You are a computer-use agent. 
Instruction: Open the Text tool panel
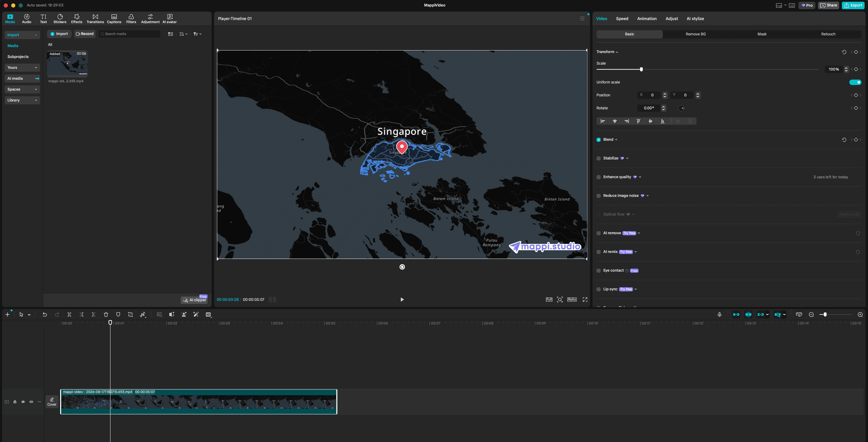[x=43, y=19]
